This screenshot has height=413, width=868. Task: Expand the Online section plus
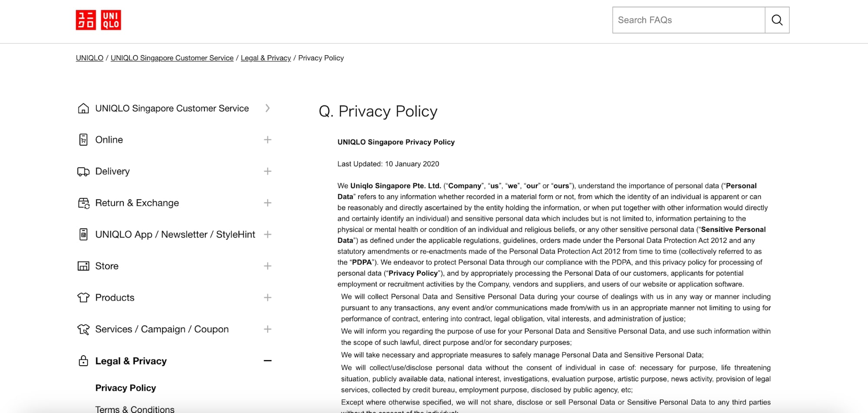[267, 140]
